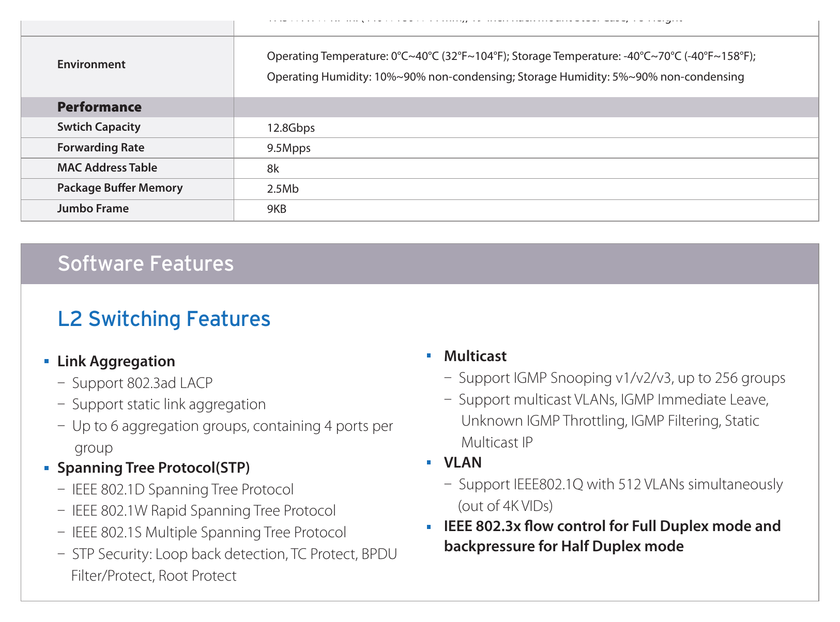Select the IEEE 802.1W Rapid Spanning Tree line
This screenshot has height=622, width=840.
[204, 511]
